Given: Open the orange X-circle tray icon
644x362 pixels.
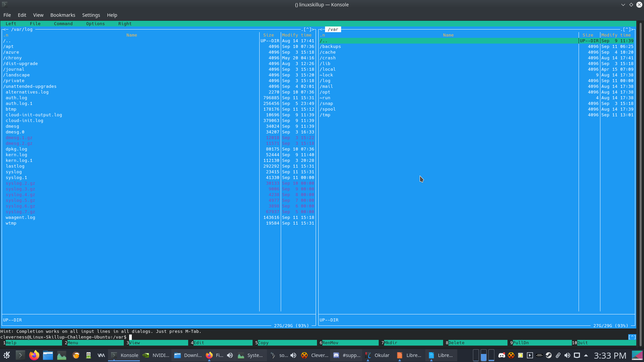Looking at the screenshot, I should (511, 355).
